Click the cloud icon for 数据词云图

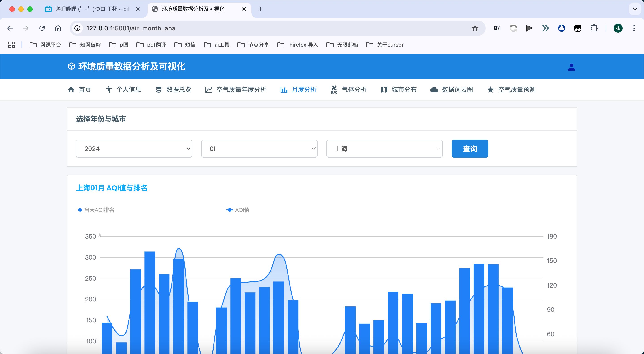pyautogui.click(x=434, y=90)
